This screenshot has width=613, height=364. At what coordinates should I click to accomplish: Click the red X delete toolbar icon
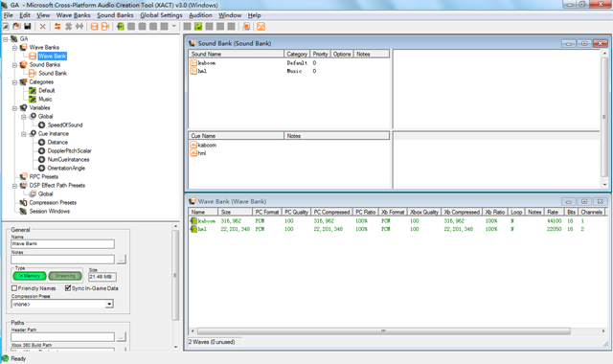click(42, 26)
